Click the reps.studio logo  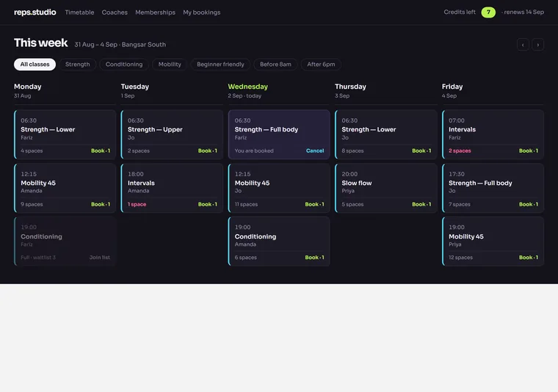tap(35, 12)
